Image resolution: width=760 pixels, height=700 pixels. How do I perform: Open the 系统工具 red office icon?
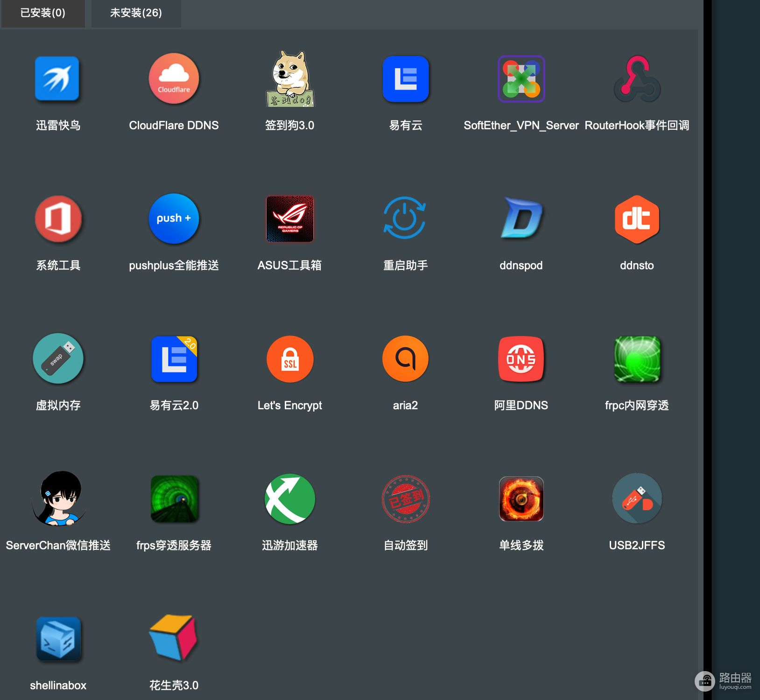coord(58,219)
